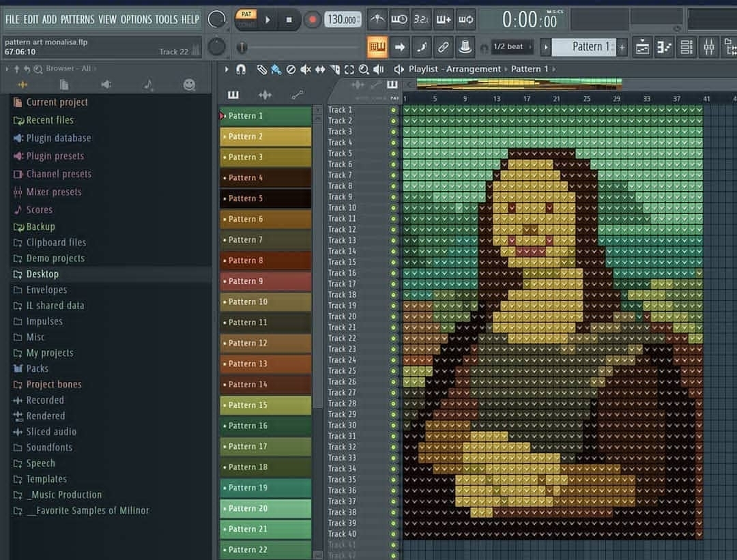The width and height of the screenshot is (737, 560).
Task: Show plugin database speaker tab in browser
Action: point(106,85)
